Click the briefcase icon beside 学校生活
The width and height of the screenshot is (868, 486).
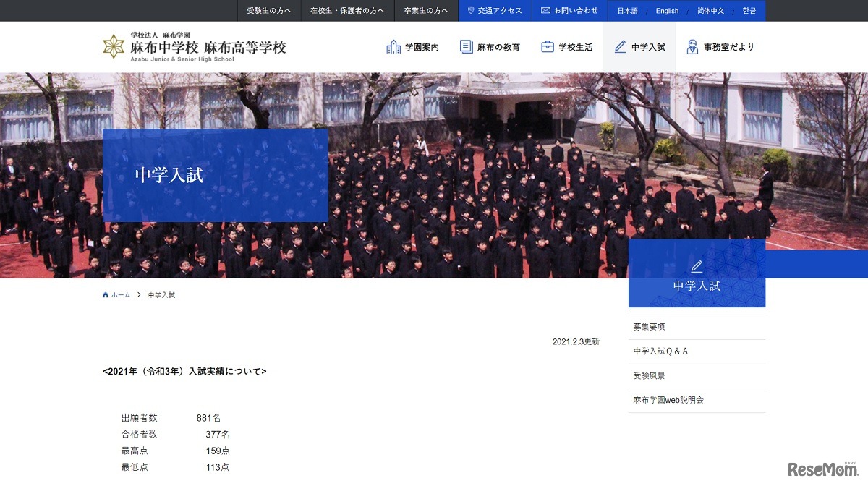pos(548,47)
